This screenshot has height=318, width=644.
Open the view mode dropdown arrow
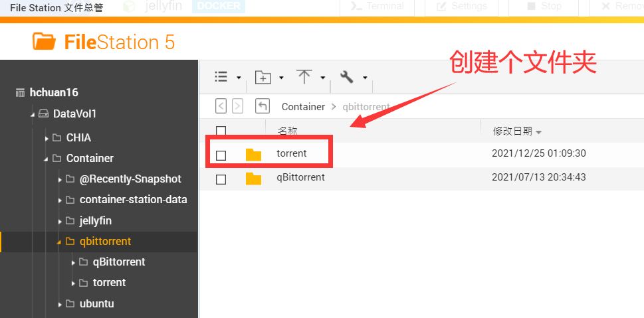pyautogui.click(x=239, y=77)
